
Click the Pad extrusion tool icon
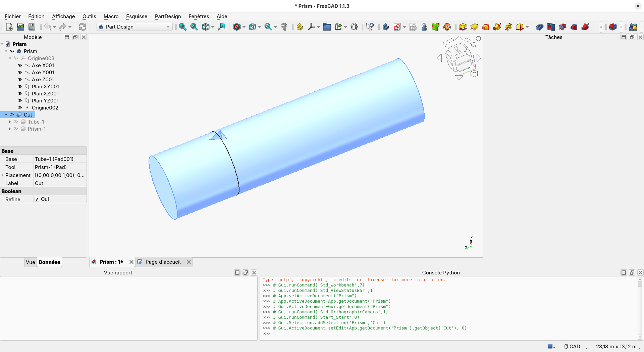click(463, 27)
